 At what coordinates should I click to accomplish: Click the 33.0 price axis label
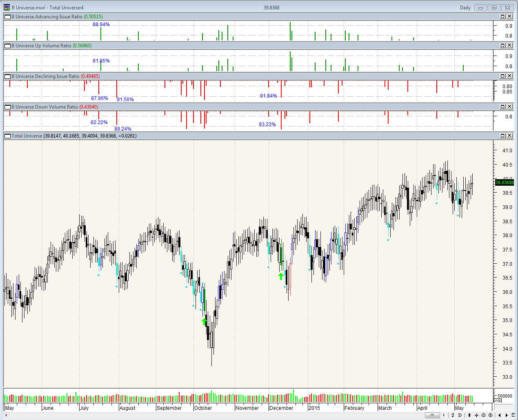[507, 377]
